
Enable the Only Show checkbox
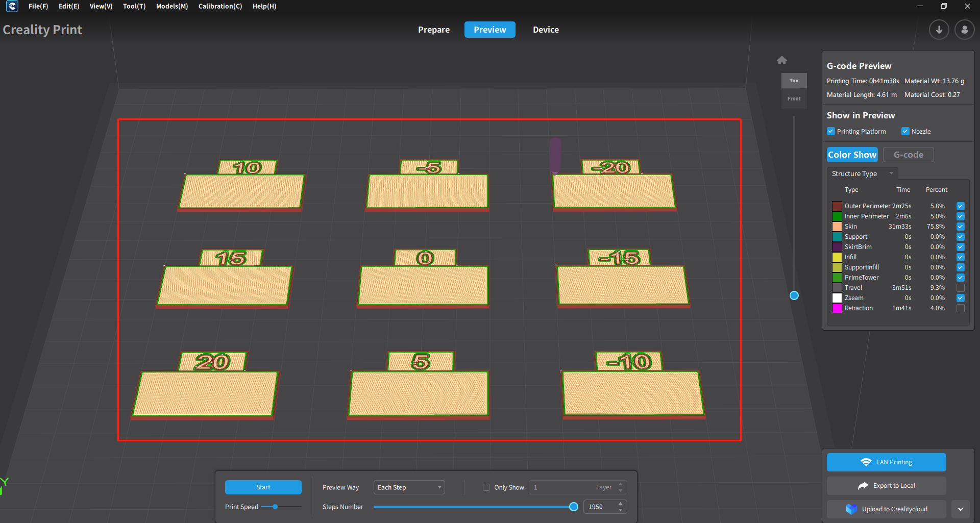pos(486,487)
